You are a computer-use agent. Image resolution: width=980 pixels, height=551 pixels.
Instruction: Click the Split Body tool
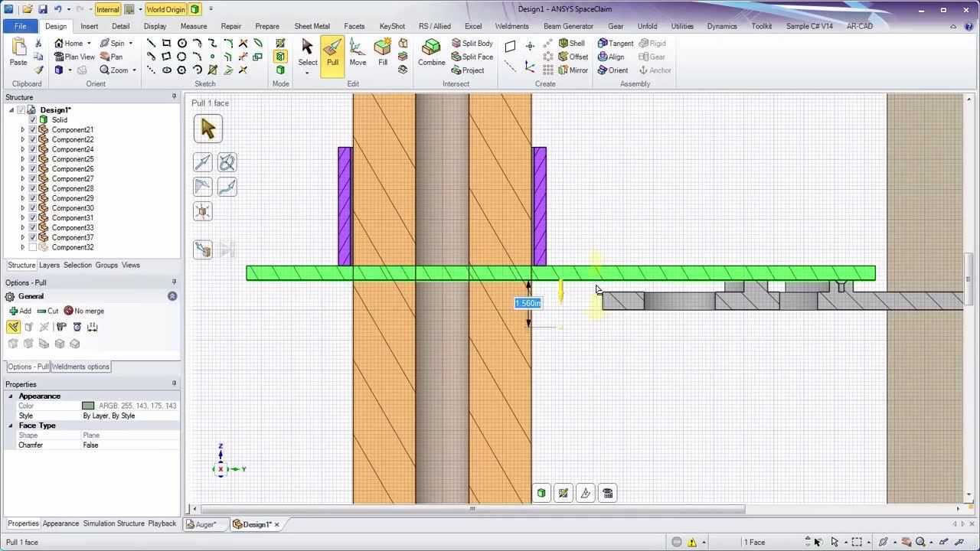[472, 44]
